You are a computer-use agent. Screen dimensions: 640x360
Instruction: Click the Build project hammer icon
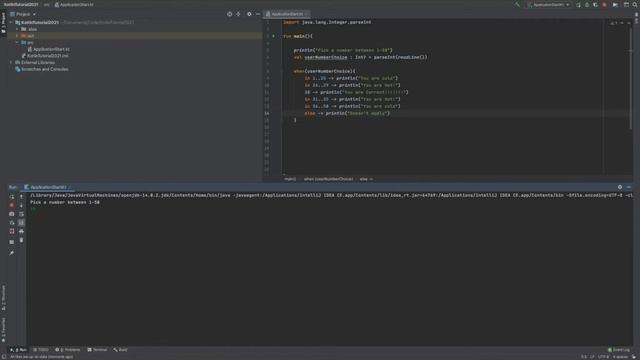(517, 5)
